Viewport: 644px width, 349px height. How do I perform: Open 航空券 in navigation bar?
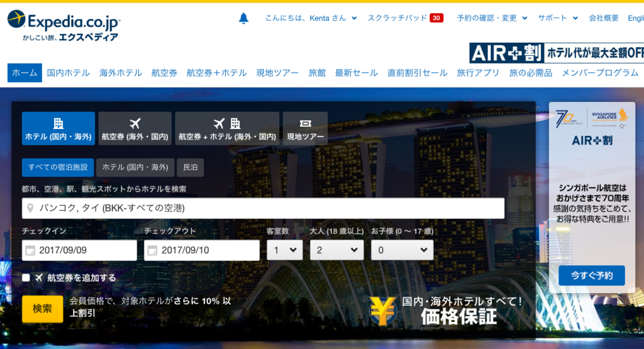164,73
